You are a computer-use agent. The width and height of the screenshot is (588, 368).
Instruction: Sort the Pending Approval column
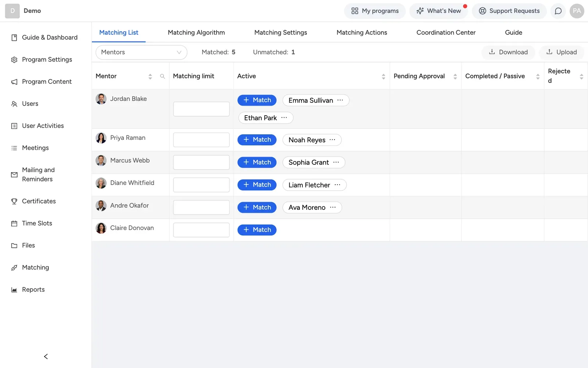pos(455,76)
